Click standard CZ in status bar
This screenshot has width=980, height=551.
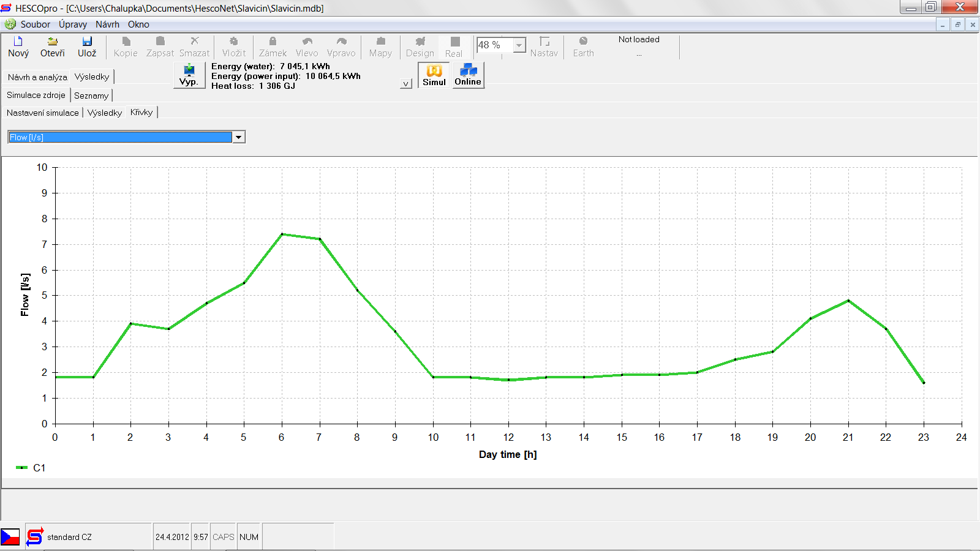pyautogui.click(x=69, y=537)
